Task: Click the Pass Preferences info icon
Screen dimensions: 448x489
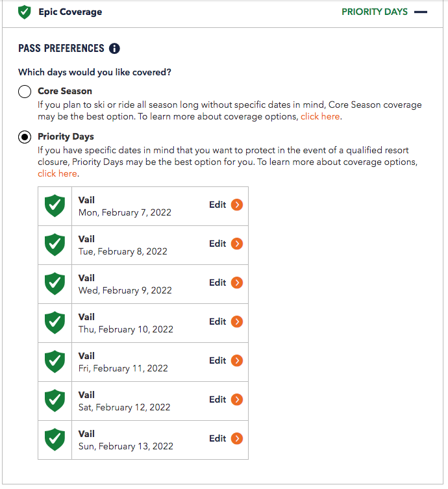Action: coord(114,49)
